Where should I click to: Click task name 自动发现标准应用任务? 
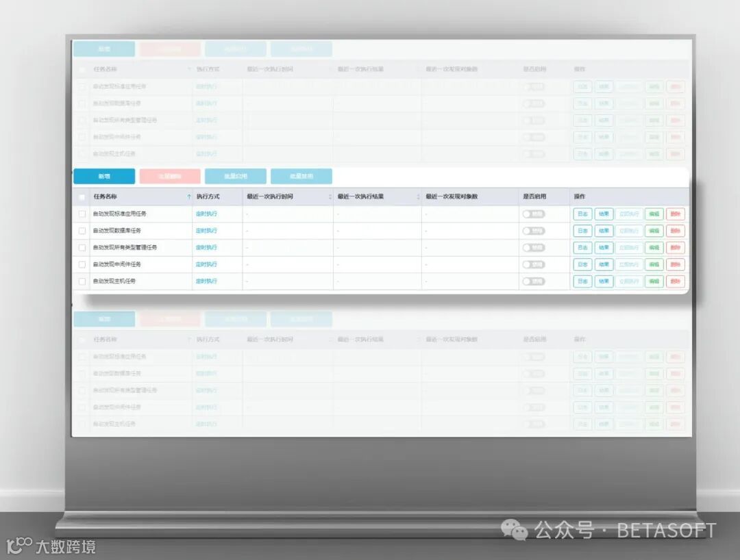(119, 214)
